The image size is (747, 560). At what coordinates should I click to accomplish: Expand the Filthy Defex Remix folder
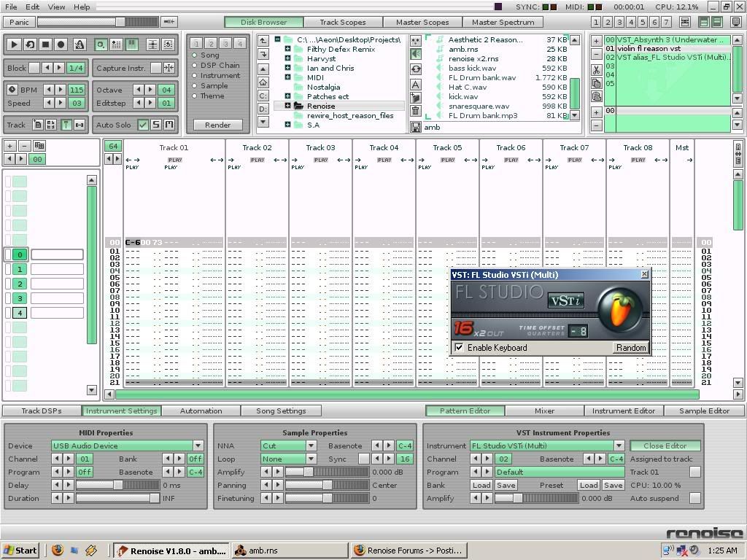pyautogui.click(x=287, y=49)
